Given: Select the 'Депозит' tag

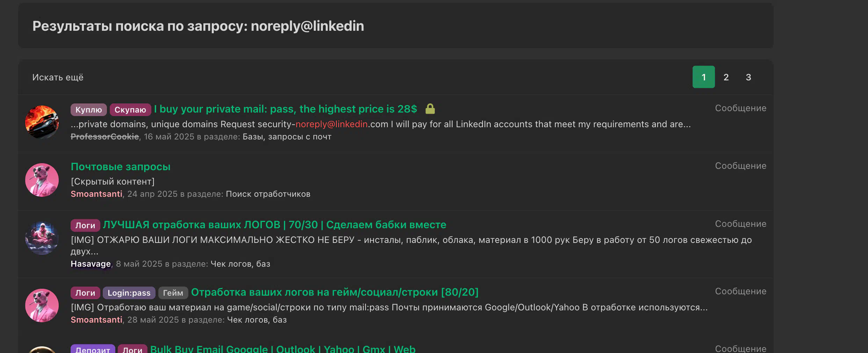Looking at the screenshot, I should point(93,349).
